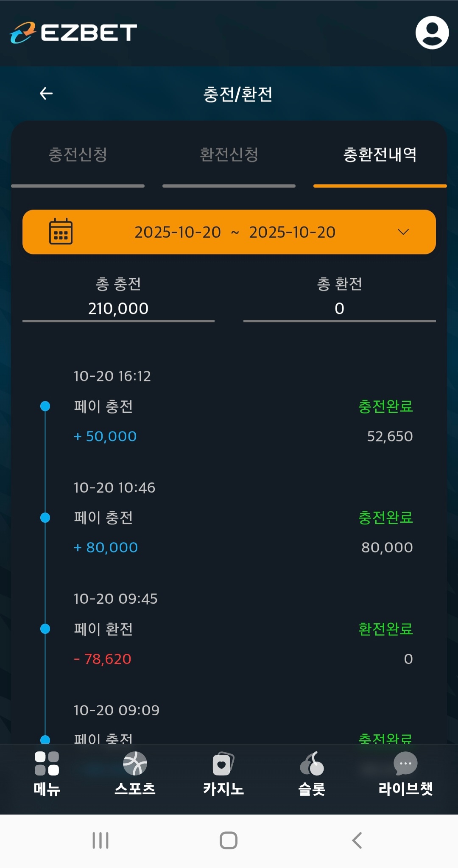Open the 라이브챗 chat bubble icon
This screenshot has height=868, width=458.
tap(405, 764)
